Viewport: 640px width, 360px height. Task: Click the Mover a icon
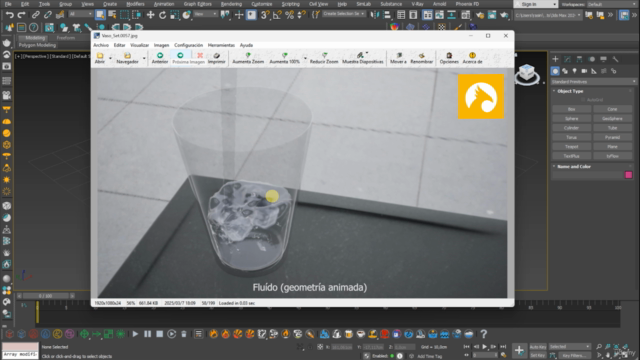pos(398,58)
